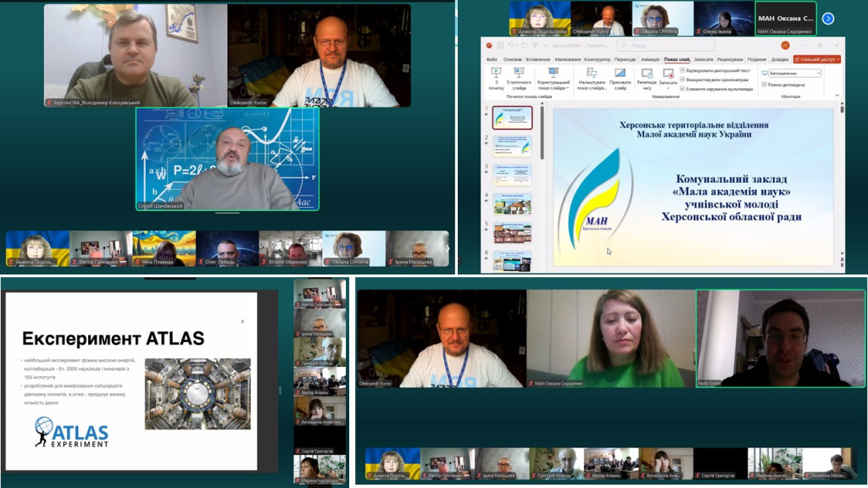
Task: Click the 'Олег Лебедь' participant thumbnail
Action: coord(227,248)
